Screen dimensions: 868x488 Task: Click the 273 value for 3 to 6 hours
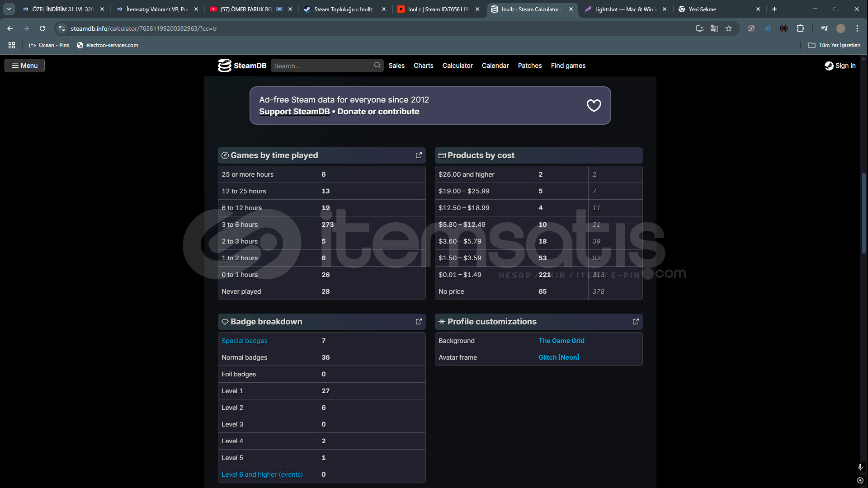pyautogui.click(x=328, y=225)
